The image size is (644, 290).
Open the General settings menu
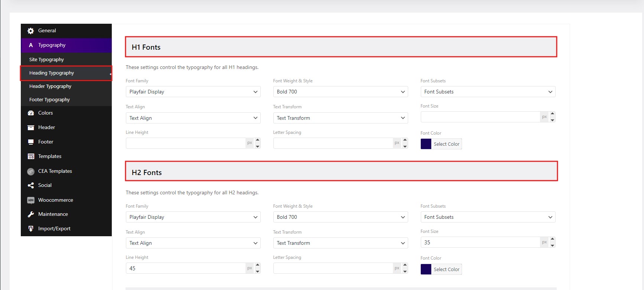pos(66,31)
